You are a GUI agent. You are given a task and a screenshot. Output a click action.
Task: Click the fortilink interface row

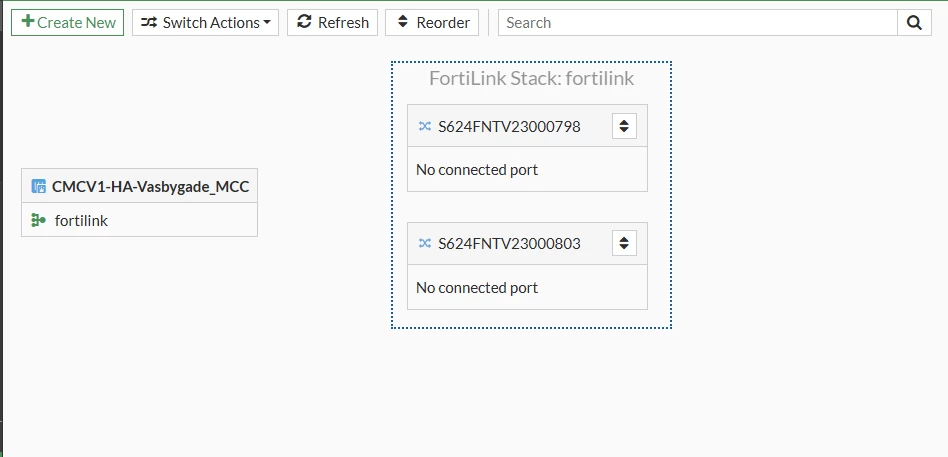pos(140,220)
